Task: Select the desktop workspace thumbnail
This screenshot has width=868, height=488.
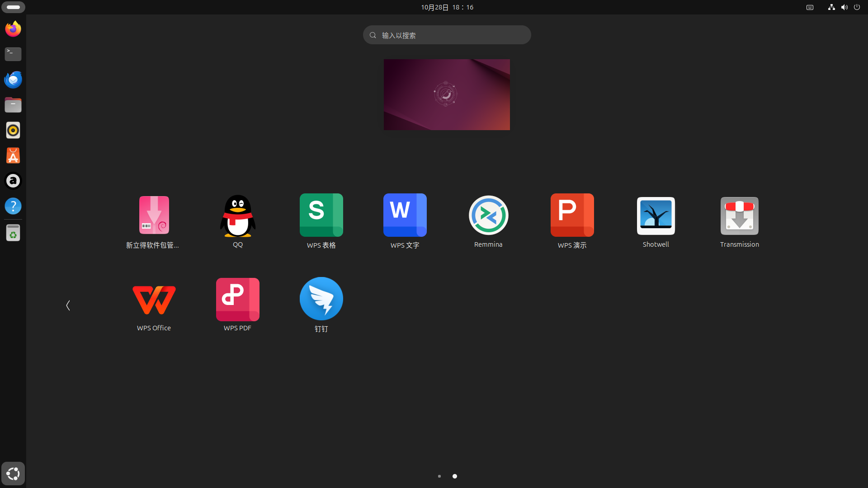Action: pos(447,94)
